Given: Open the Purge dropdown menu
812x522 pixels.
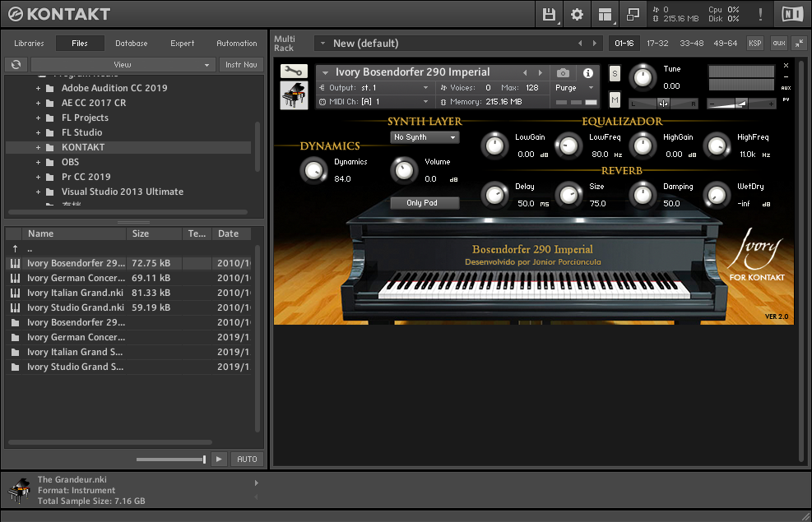Looking at the screenshot, I should [573, 88].
